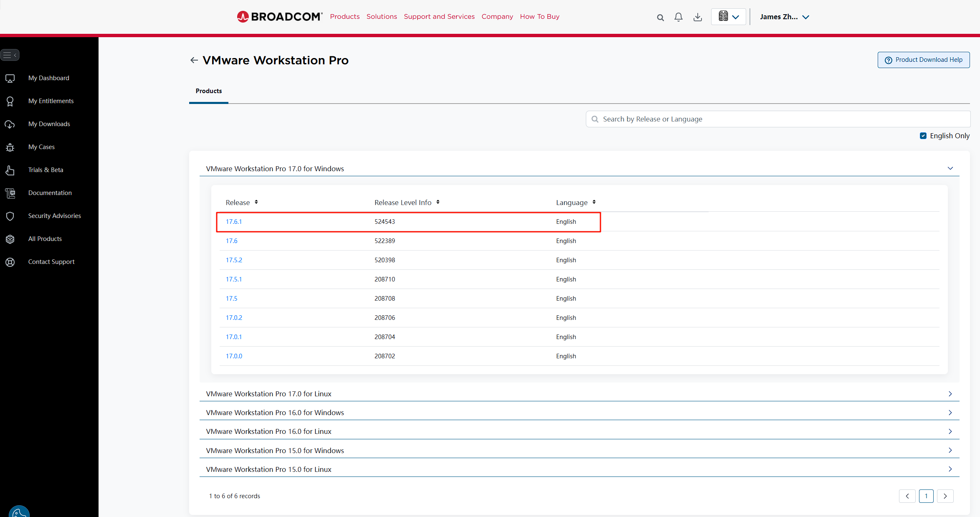Click the Product Download Help button
980x517 pixels.
point(923,60)
